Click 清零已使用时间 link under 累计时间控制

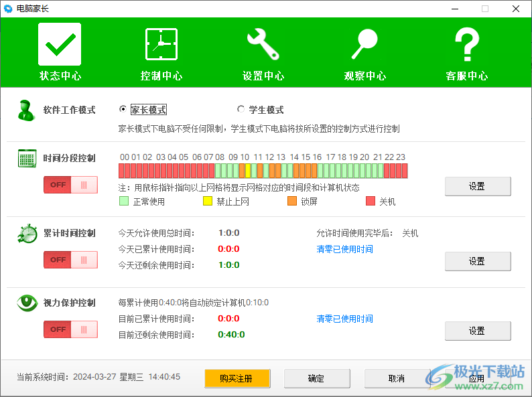coord(344,249)
